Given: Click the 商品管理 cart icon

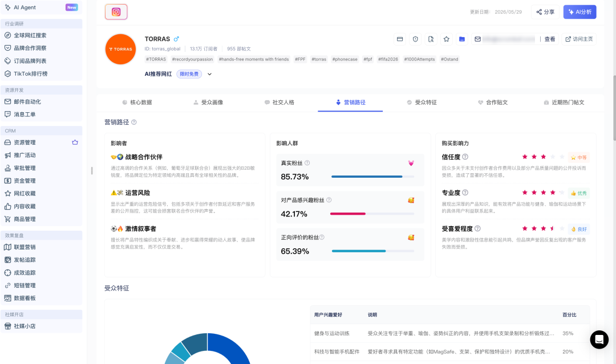Looking at the screenshot, I should [7, 219].
